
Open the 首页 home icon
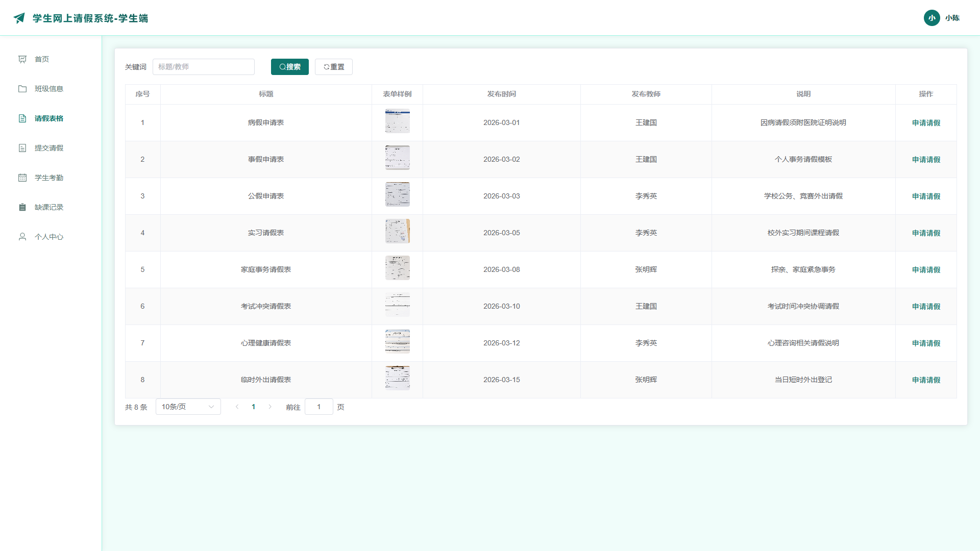tap(22, 59)
